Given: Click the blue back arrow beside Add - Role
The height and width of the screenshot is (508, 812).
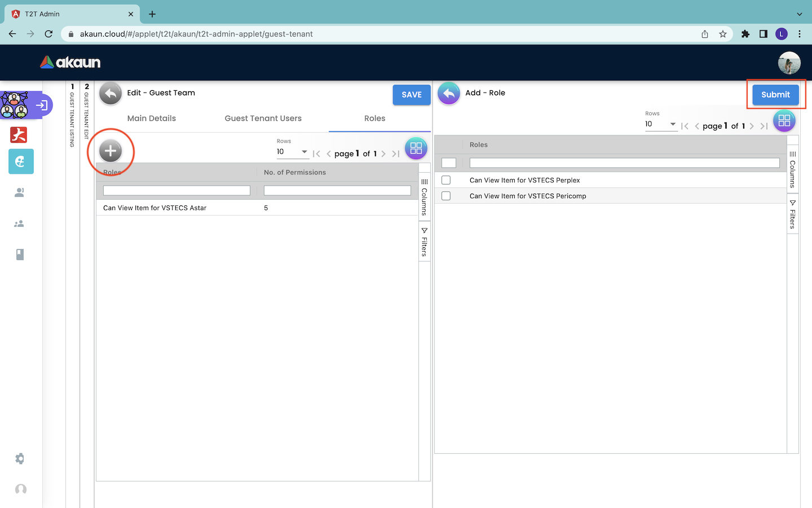Looking at the screenshot, I should 449,94.
